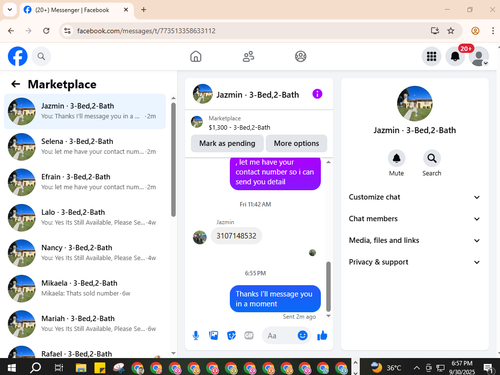Open the Facebook logo home link
Image resolution: width=500 pixels, height=375 pixels.
[x=17, y=56]
